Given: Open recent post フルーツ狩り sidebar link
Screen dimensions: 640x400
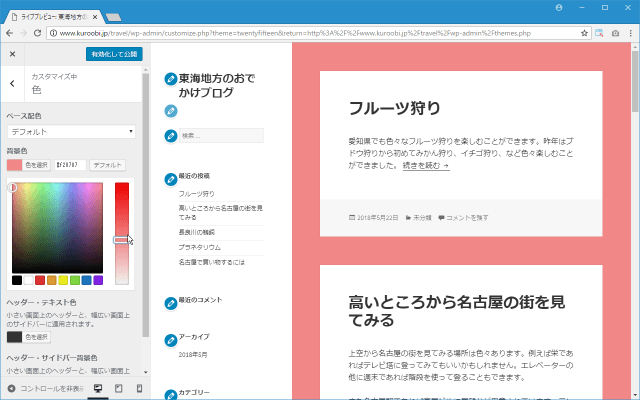Looking at the screenshot, I should tap(196, 194).
